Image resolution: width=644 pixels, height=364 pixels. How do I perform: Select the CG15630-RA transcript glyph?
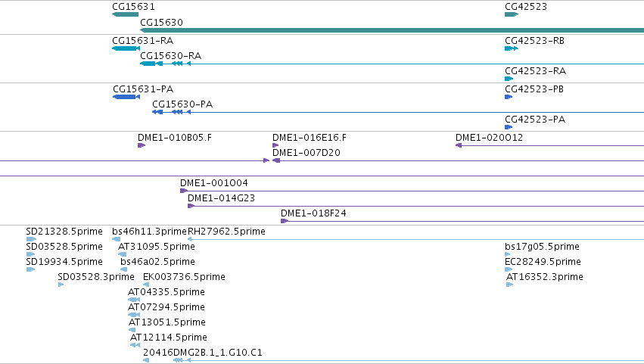(x=392, y=64)
